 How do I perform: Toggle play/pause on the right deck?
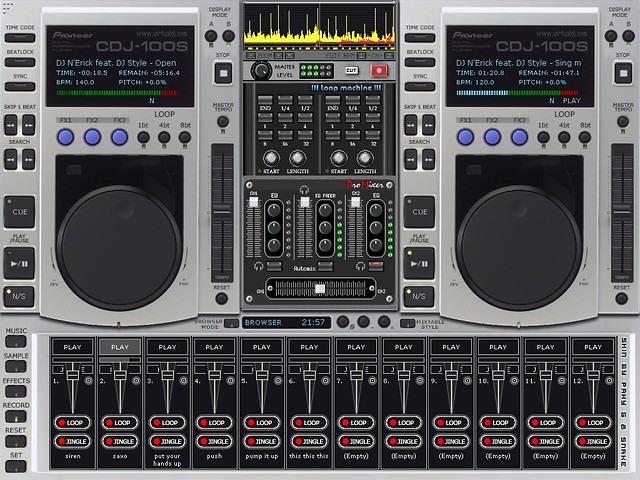tap(419, 263)
